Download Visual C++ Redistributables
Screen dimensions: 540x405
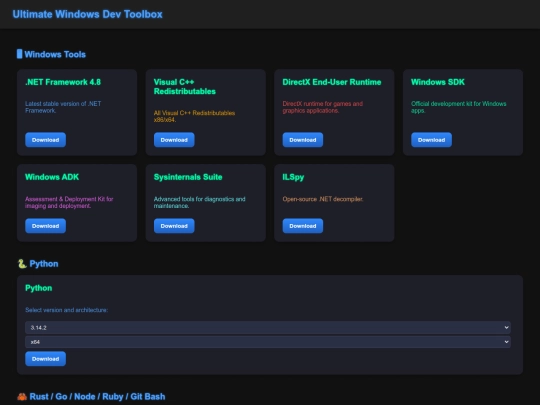174,140
